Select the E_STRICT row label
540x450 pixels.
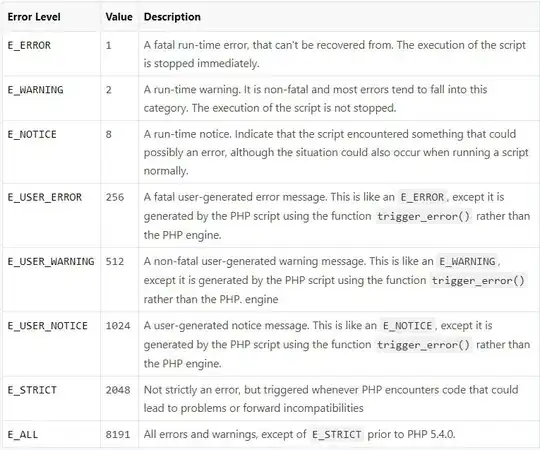coord(32,390)
